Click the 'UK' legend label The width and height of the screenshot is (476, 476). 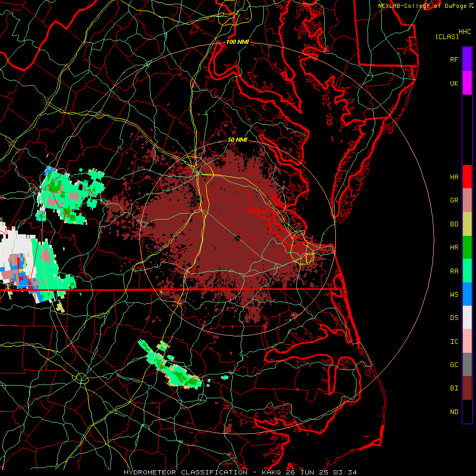click(x=454, y=83)
